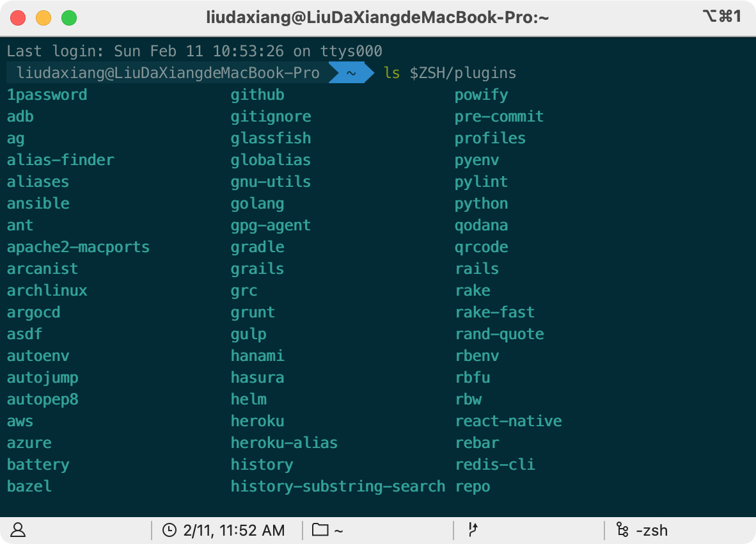Click the gpg-agent entry
The width and height of the screenshot is (756, 544).
271,226
